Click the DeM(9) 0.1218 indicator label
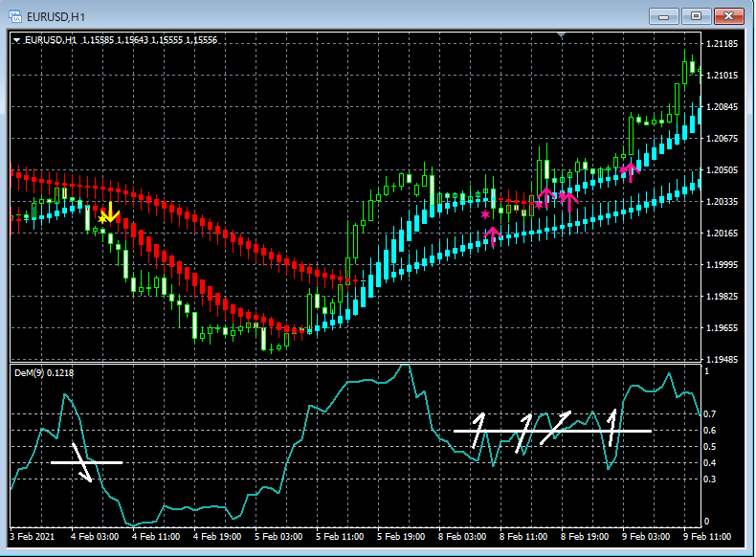This screenshot has height=557, width=756. pyautogui.click(x=44, y=373)
